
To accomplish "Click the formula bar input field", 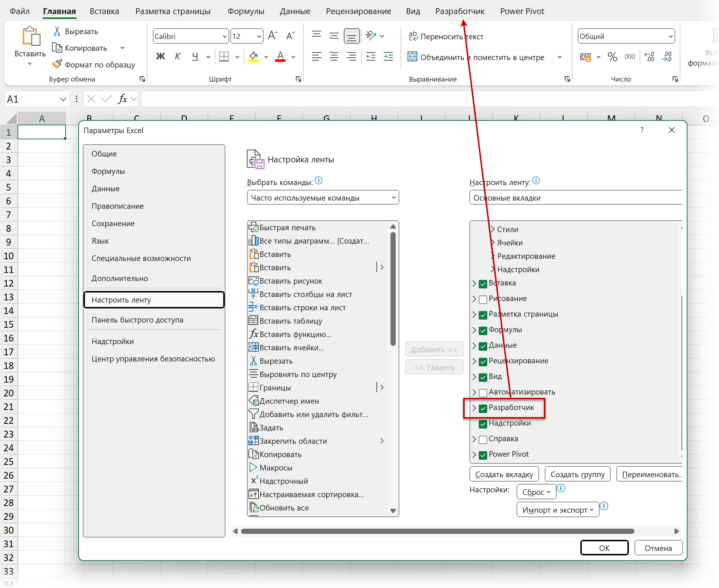I will [x=408, y=99].
